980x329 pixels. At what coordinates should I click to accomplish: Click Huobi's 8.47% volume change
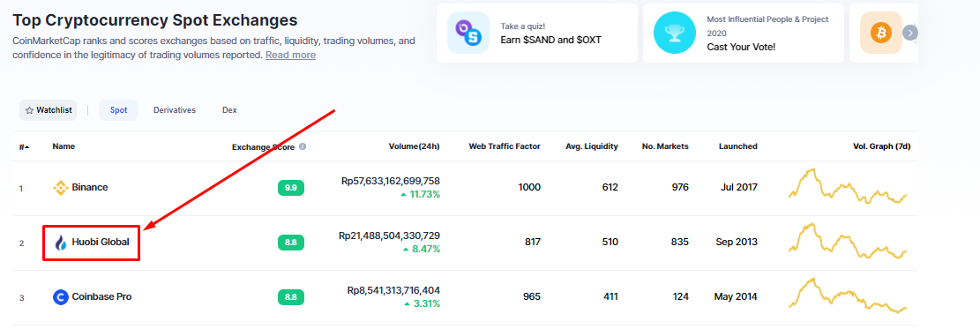coord(422,249)
